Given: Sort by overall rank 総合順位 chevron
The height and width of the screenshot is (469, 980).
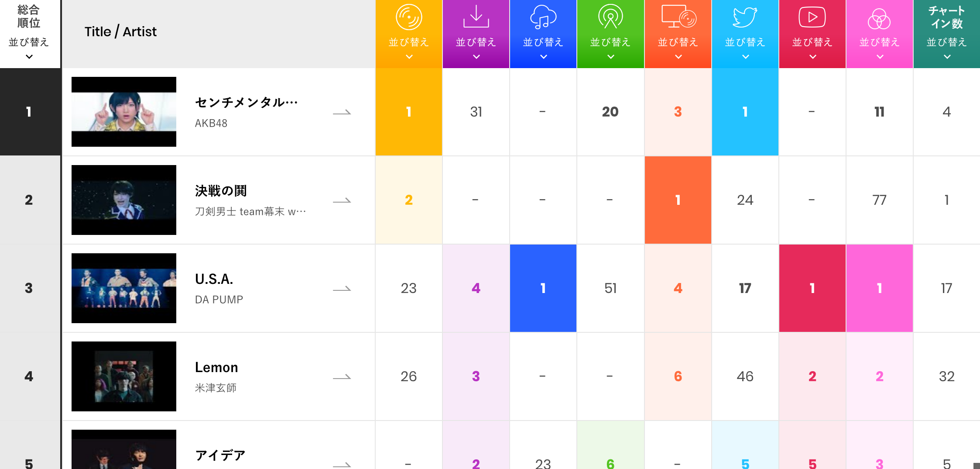Looking at the screenshot, I should tap(29, 57).
